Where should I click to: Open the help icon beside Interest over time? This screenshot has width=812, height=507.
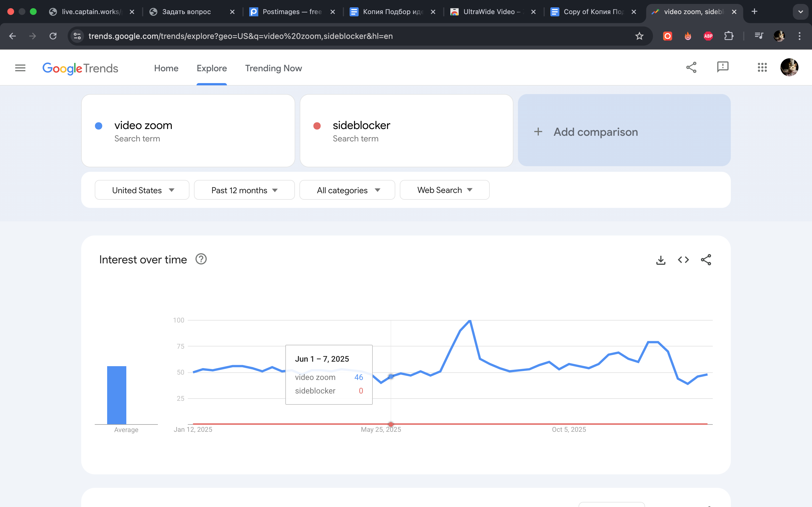coord(201,259)
